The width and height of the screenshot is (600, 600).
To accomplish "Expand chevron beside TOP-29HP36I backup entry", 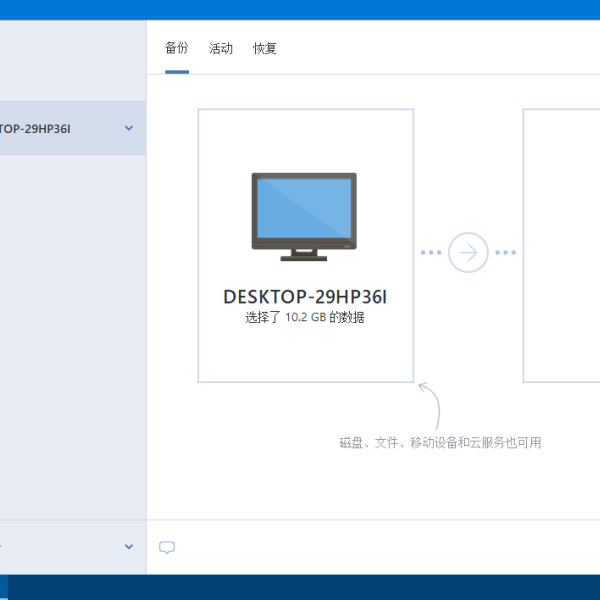I will pos(129,128).
